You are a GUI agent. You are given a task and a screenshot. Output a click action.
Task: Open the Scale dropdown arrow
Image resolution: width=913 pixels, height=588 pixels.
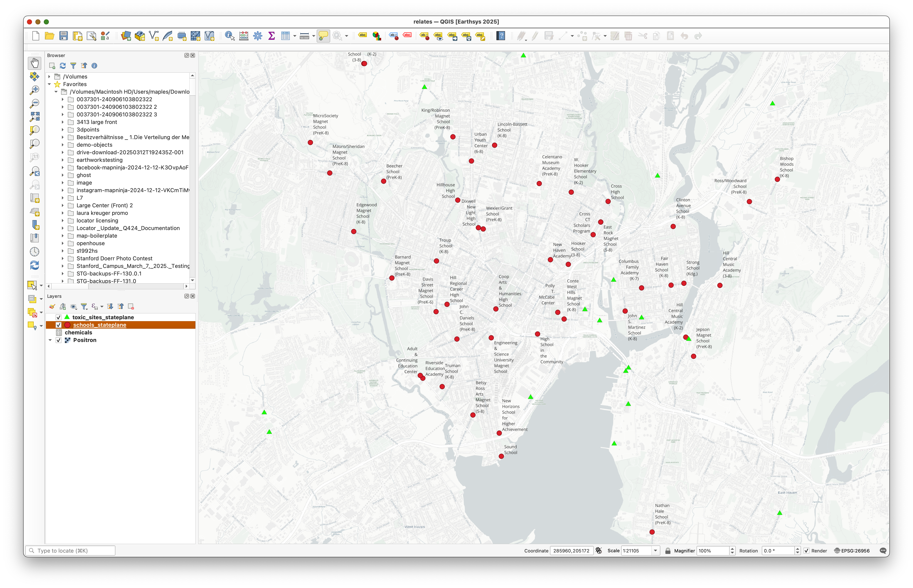coord(655,551)
